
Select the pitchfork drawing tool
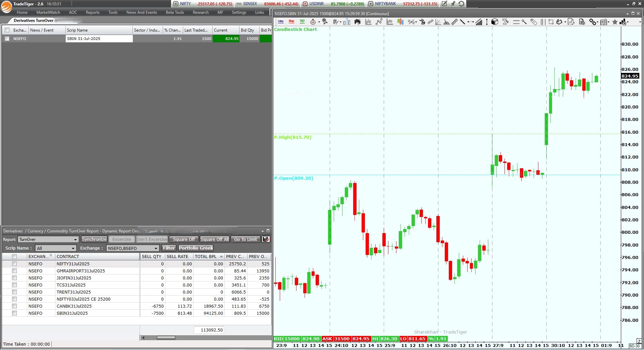tap(524, 22)
